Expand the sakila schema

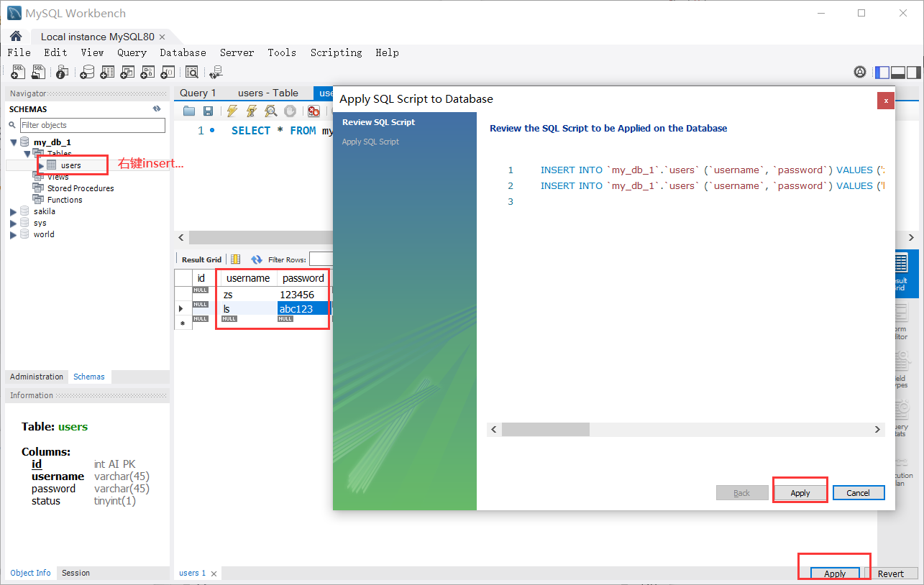[13, 211]
